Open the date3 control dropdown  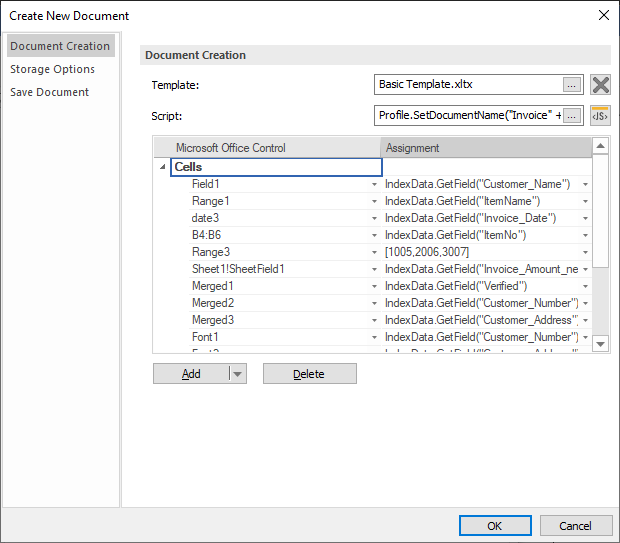[x=374, y=218]
